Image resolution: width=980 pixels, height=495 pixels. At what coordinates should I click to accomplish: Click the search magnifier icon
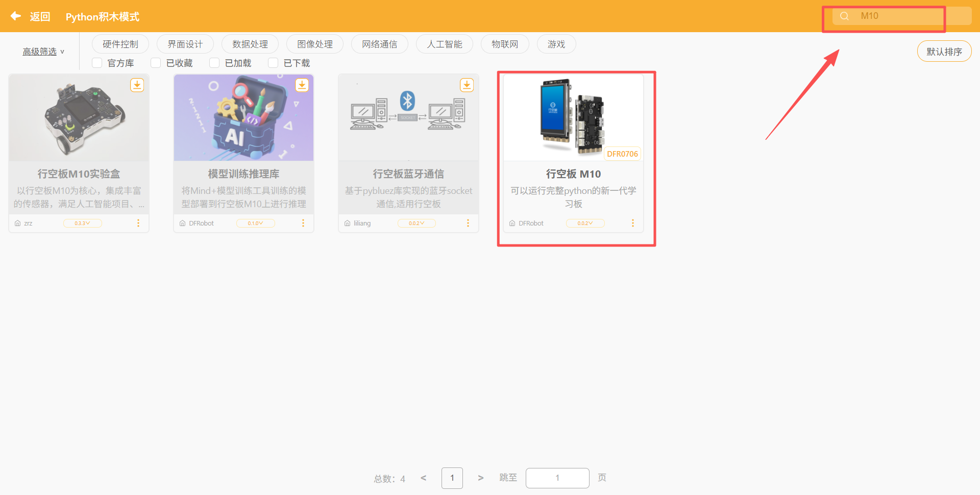tap(843, 16)
